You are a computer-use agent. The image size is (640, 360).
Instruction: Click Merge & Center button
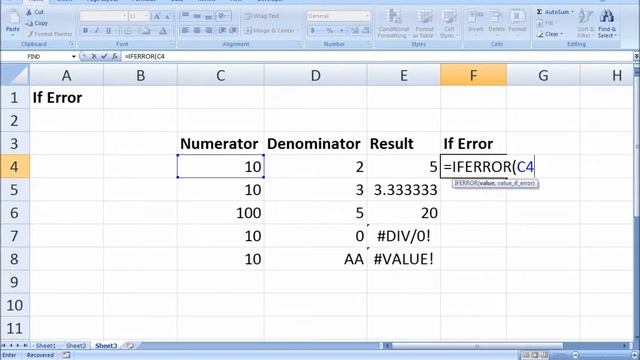(x=270, y=31)
